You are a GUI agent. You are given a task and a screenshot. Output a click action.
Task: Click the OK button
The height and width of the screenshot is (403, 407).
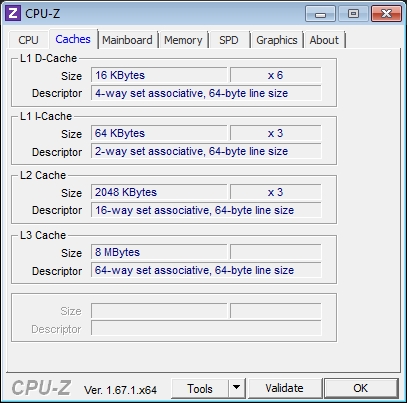[x=361, y=388]
